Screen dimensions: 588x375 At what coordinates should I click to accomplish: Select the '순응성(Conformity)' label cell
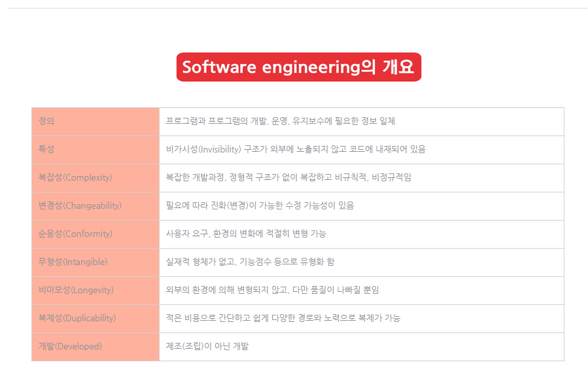click(x=95, y=234)
